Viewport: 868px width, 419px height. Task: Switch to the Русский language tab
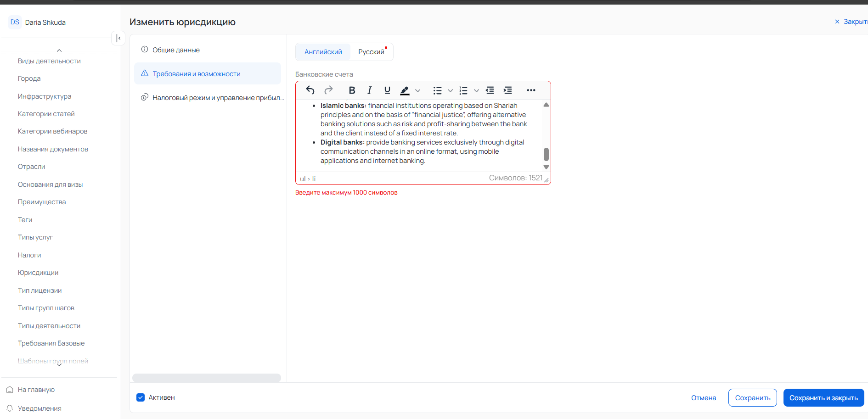371,52
